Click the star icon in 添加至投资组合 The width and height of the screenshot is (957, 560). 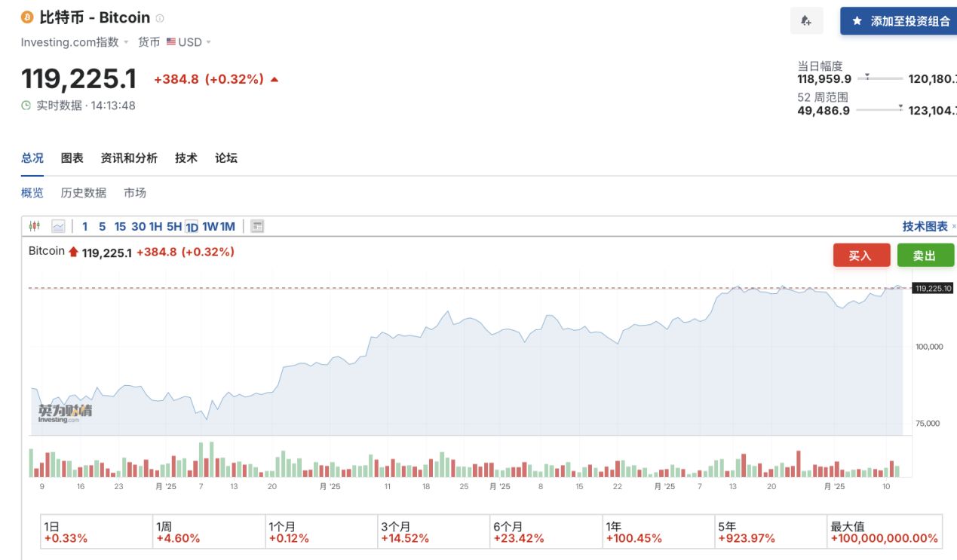(857, 21)
